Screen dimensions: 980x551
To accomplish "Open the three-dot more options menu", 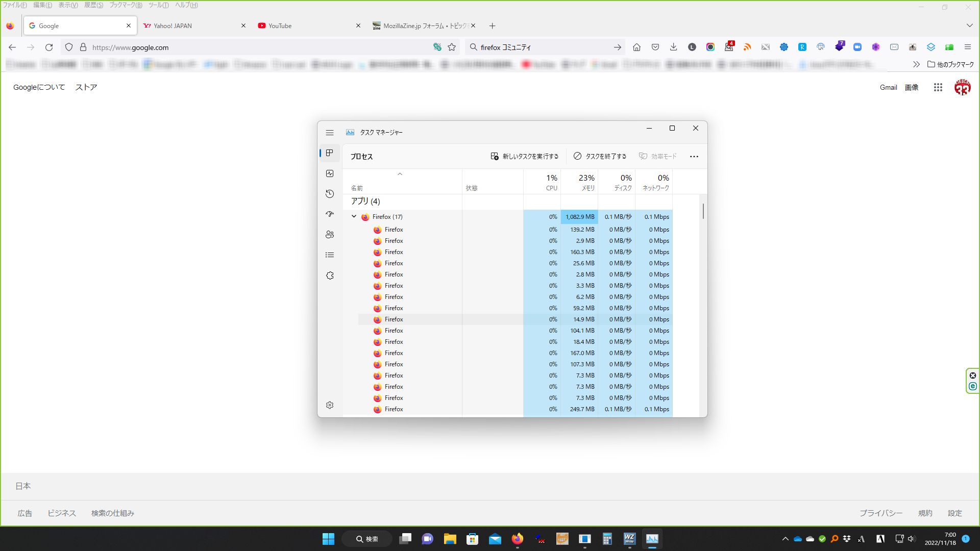I will 694,157.
